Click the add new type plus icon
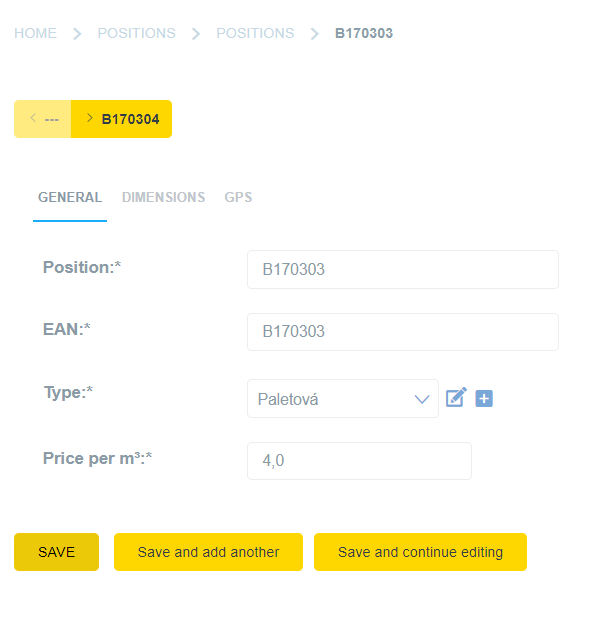The width and height of the screenshot is (601, 619). [x=484, y=398]
